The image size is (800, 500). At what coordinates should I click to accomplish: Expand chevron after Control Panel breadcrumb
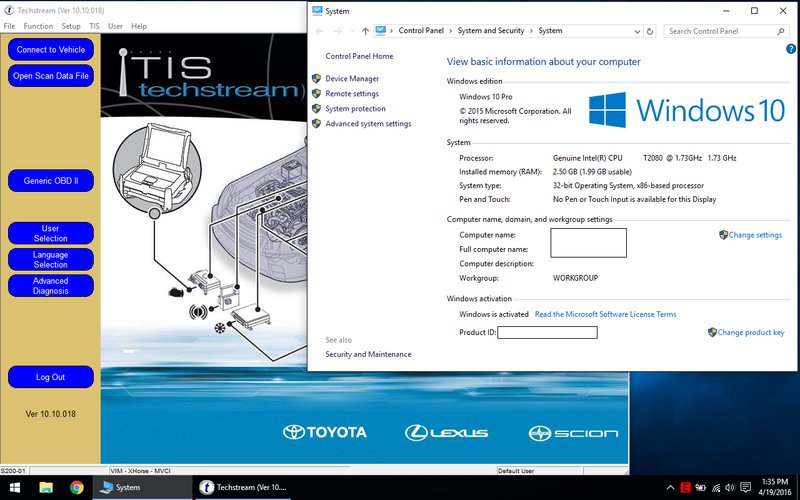point(451,31)
